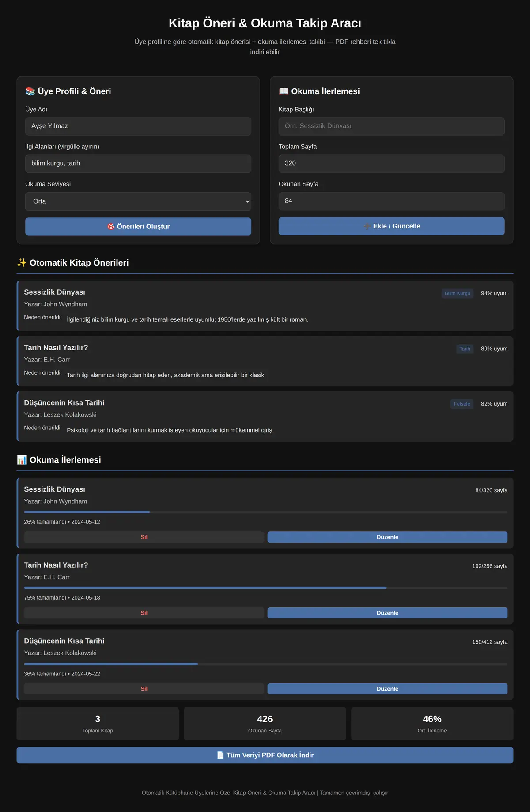
Task: Click the Okunan Sayfa statistic value 426
Action: coord(265,719)
